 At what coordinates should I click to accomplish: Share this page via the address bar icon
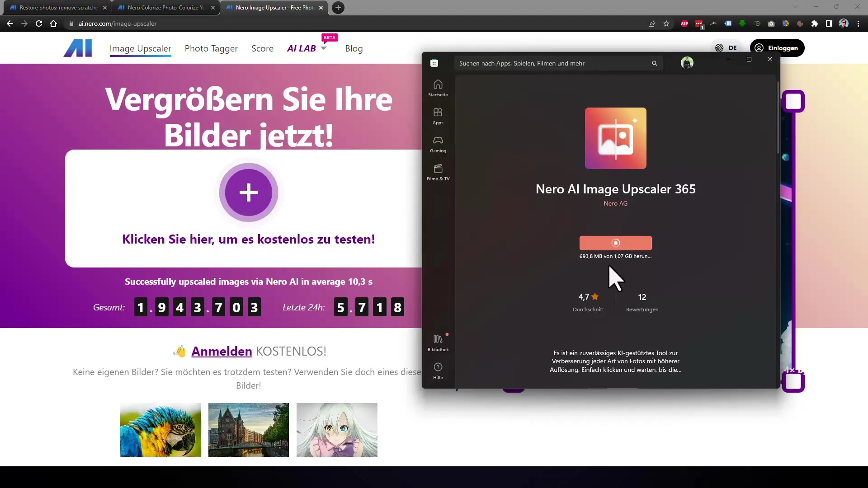[x=652, y=23]
